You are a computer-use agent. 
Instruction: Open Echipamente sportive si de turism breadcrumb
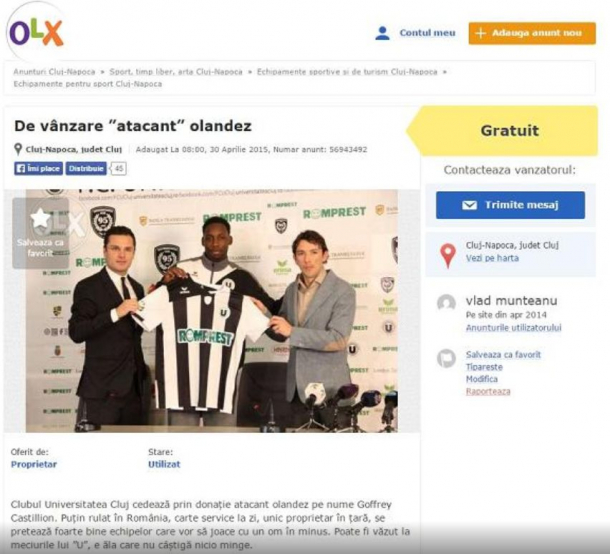tap(347, 72)
